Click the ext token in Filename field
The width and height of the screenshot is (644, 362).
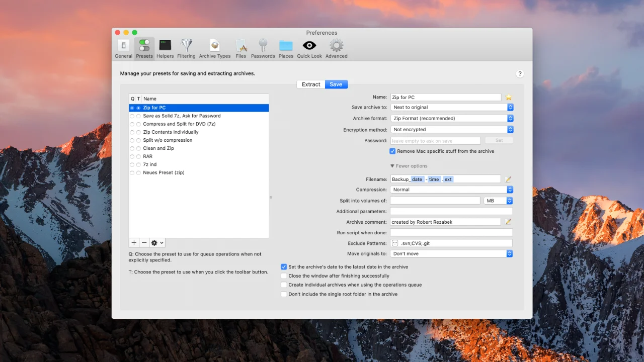pos(448,179)
